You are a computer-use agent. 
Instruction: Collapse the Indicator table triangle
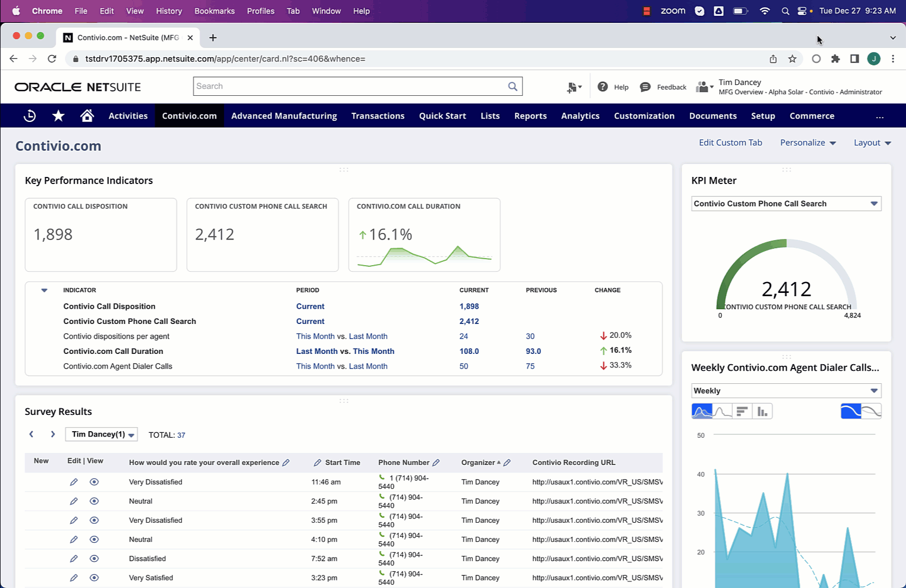click(45, 290)
